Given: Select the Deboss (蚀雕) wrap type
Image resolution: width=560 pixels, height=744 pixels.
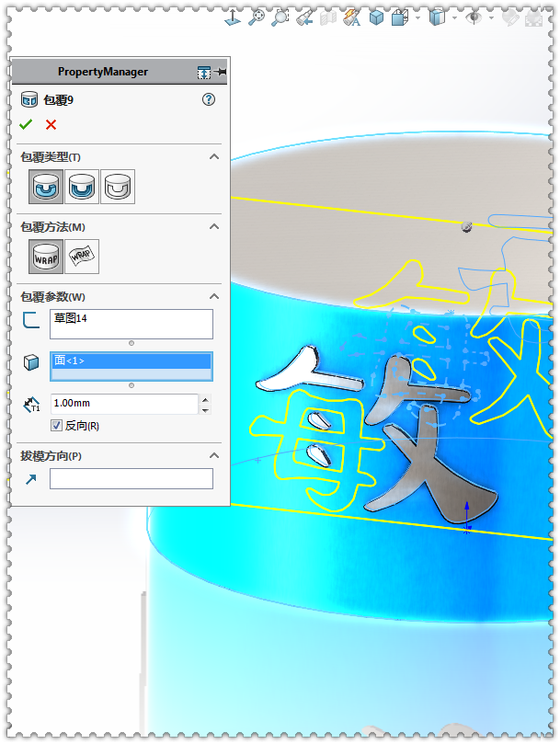Looking at the screenshot, I should [82, 187].
